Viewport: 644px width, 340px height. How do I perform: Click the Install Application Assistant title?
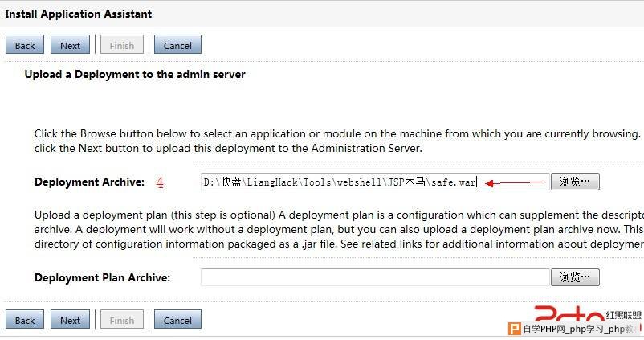pyautogui.click(x=79, y=14)
